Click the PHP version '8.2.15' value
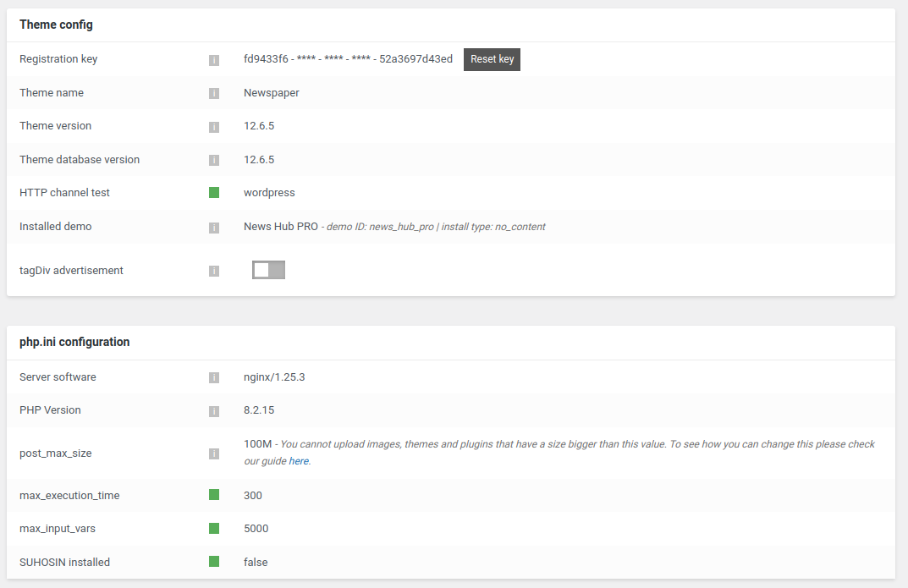Screen dimensions: 908x588 [259, 410]
